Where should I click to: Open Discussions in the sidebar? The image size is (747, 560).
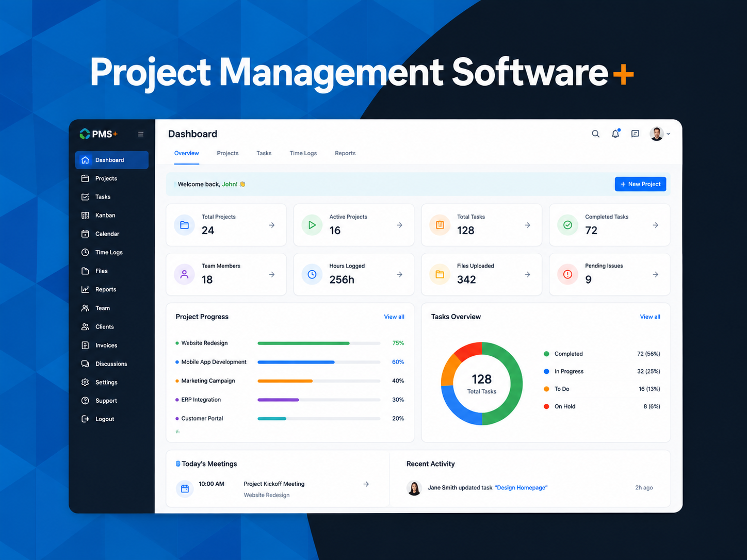pyautogui.click(x=111, y=364)
